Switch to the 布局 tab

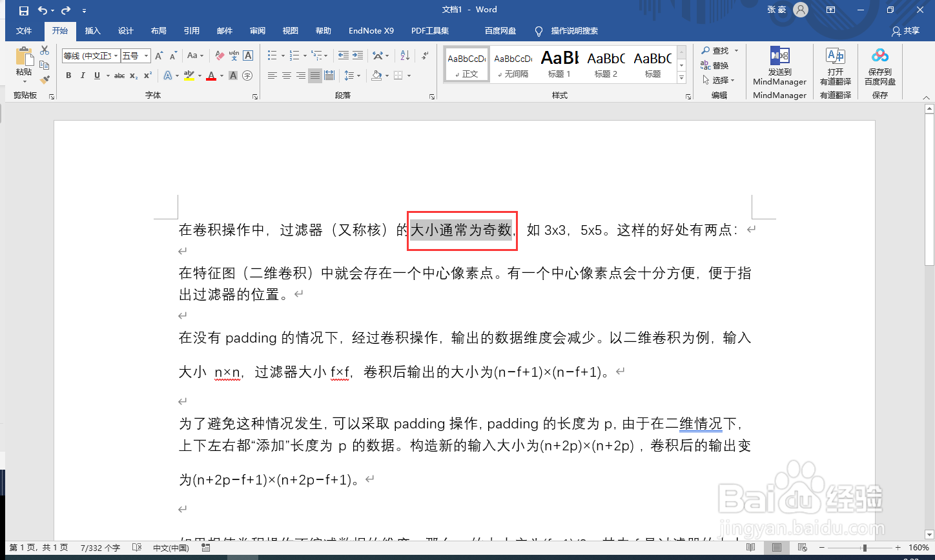159,31
